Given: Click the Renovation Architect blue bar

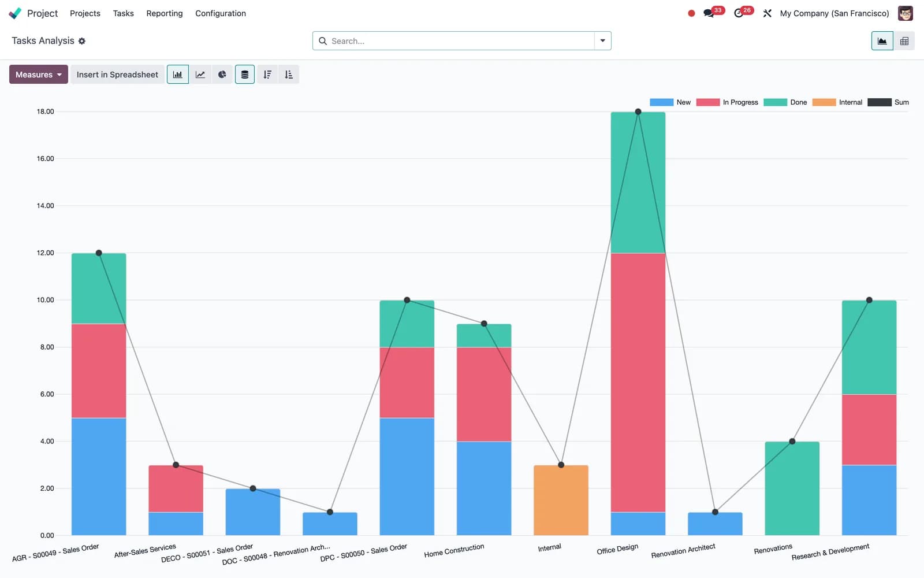Looking at the screenshot, I should tap(715, 524).
